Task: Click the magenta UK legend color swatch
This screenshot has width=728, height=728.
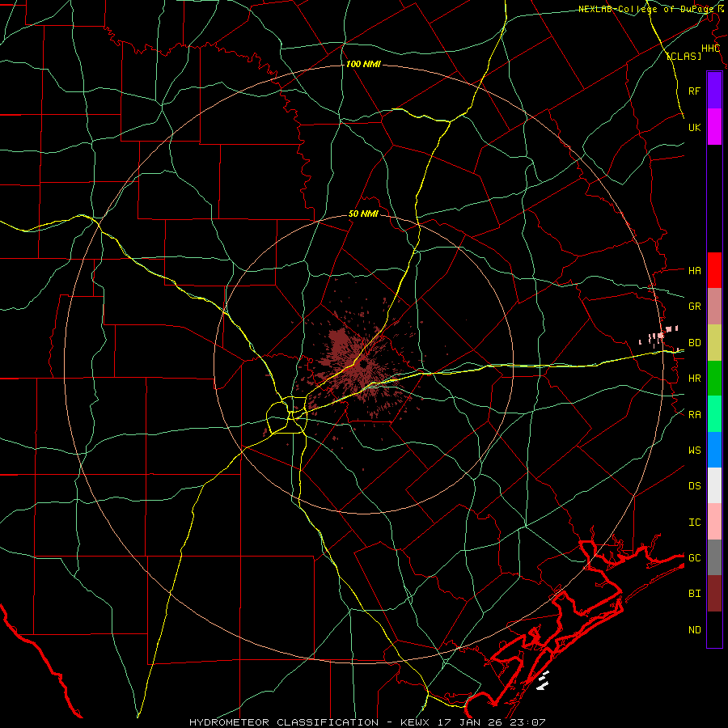Action: (x=714, y=127)
